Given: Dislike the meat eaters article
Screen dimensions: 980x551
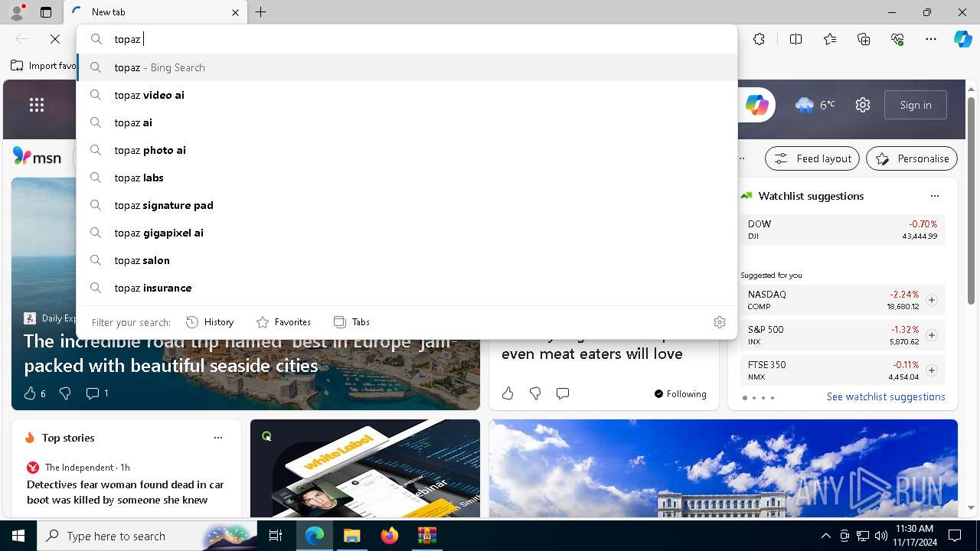Looking at the screenshot, I should (535, 393).
